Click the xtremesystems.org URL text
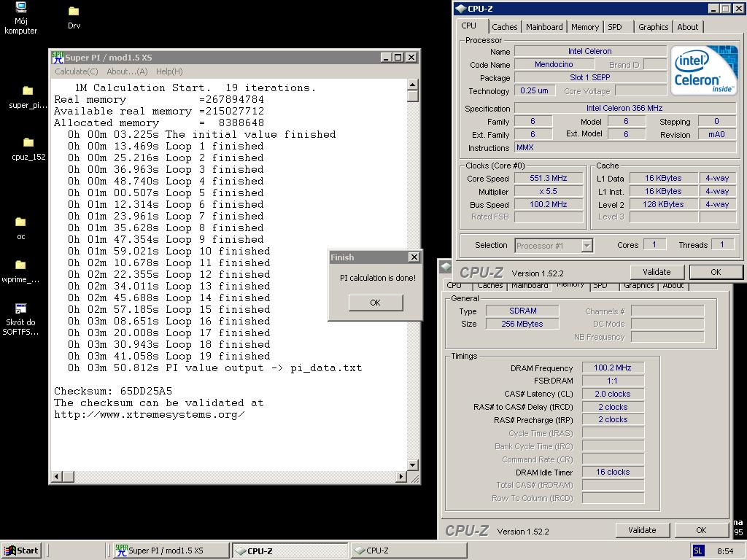Screen dimensions: 747x560 pos(149,415)
